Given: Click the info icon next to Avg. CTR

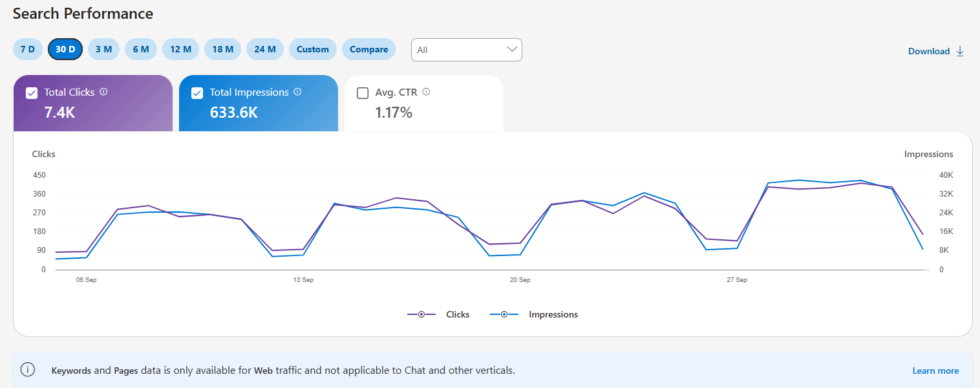Looking at the screenshot, I should click(x=426, y=92).
